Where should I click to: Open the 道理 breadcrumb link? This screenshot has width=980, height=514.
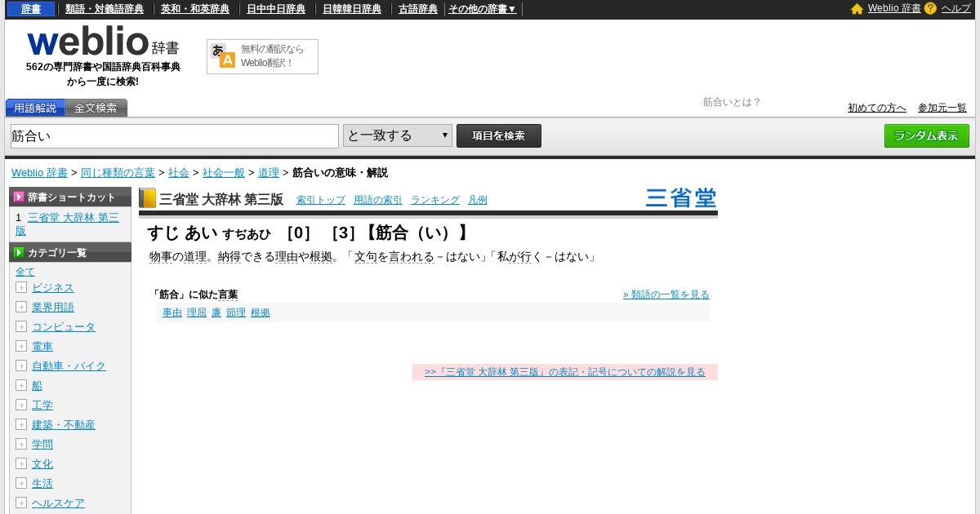coord(269,172)
